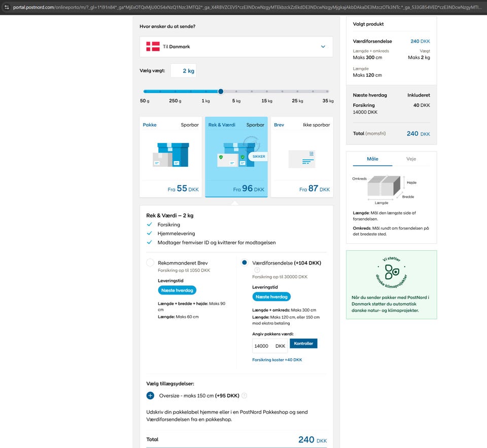Click the 'Total (momsfri)' row in summary
The image size is (487, 448).
[x=391, y=134]
